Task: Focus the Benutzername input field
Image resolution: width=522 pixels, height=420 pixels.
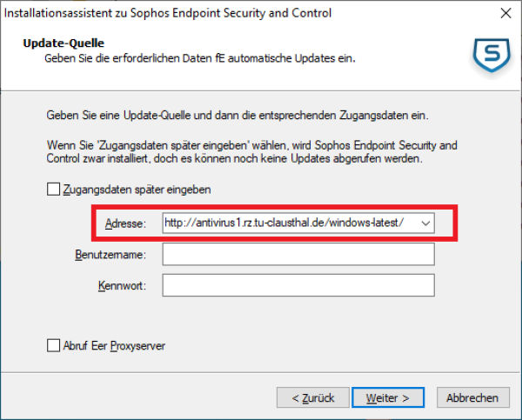Action: click(x=298, y=254)
